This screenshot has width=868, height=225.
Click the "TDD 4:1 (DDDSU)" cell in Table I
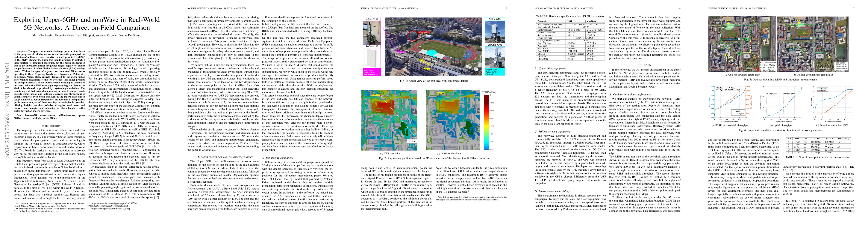585,38
